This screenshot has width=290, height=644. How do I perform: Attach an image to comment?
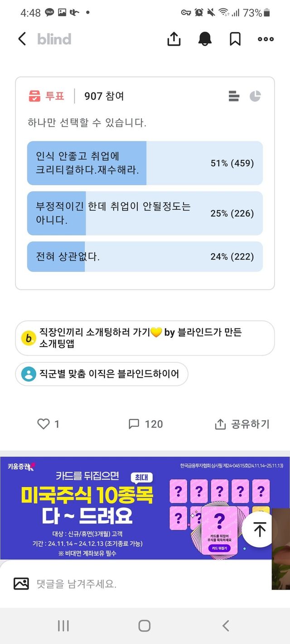tap(21, 584)
